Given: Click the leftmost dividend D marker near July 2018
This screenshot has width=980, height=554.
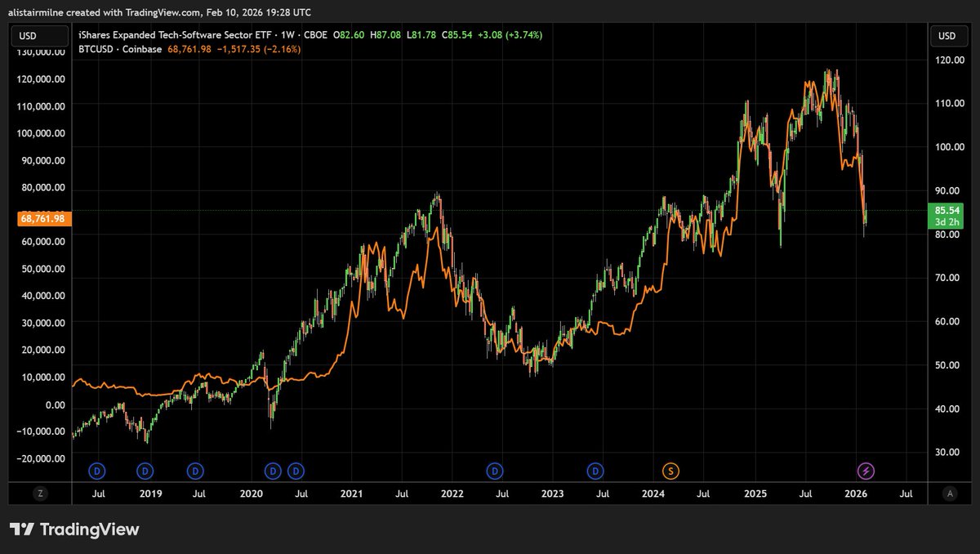Looking at the screenshot, I should 96,471.
